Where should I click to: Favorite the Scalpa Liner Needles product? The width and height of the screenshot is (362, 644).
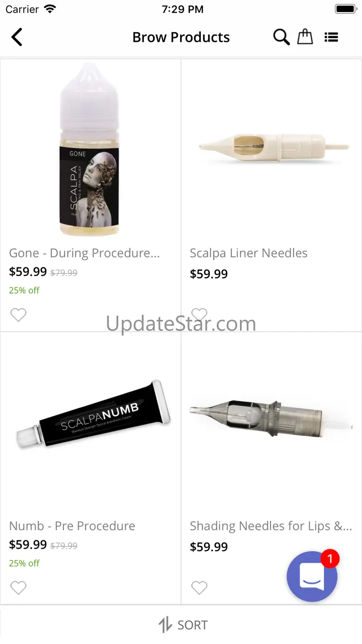coord(199,315)
